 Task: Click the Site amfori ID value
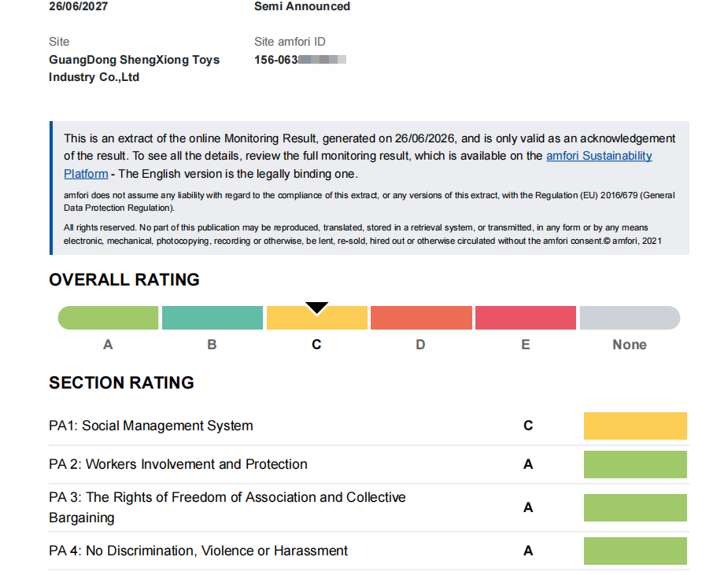click(x=300, y=60)
